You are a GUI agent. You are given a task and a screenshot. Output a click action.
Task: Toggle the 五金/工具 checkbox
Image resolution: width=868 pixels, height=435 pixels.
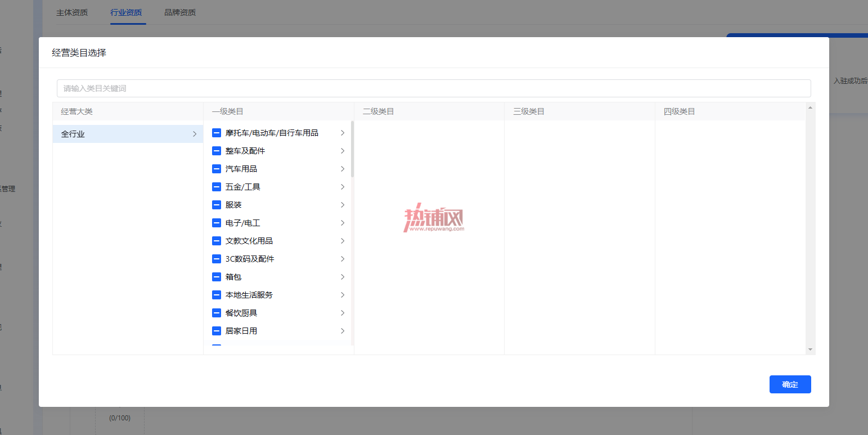[217, 187]
